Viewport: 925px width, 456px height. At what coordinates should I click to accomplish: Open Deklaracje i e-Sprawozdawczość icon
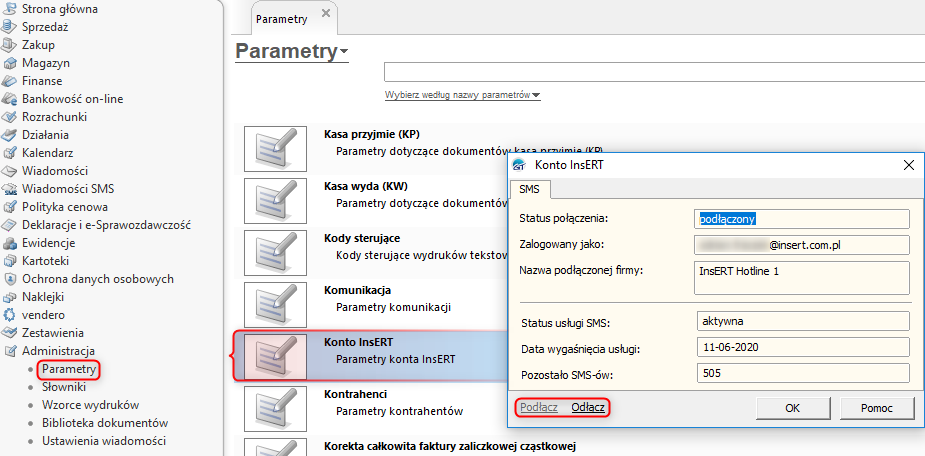coord(9,225)
